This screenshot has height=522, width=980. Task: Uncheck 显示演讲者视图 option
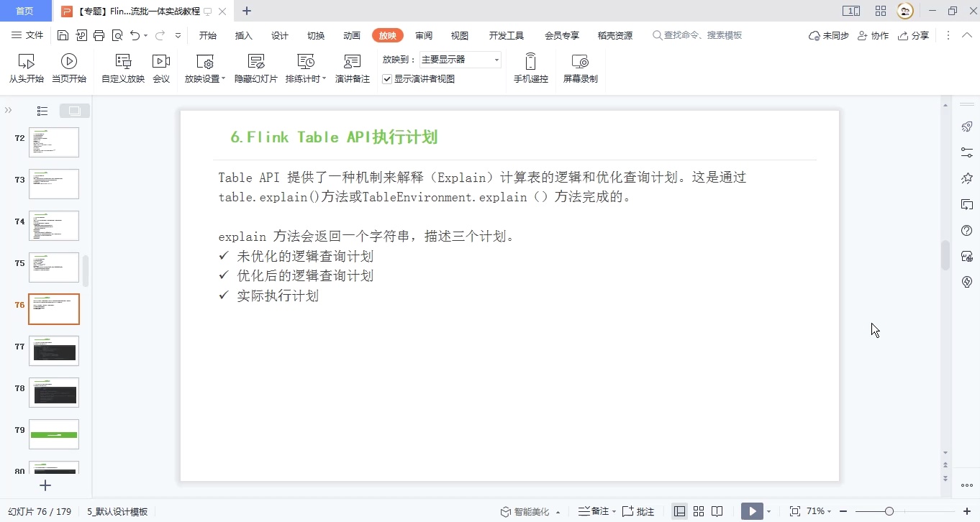[x=387, y=79]
